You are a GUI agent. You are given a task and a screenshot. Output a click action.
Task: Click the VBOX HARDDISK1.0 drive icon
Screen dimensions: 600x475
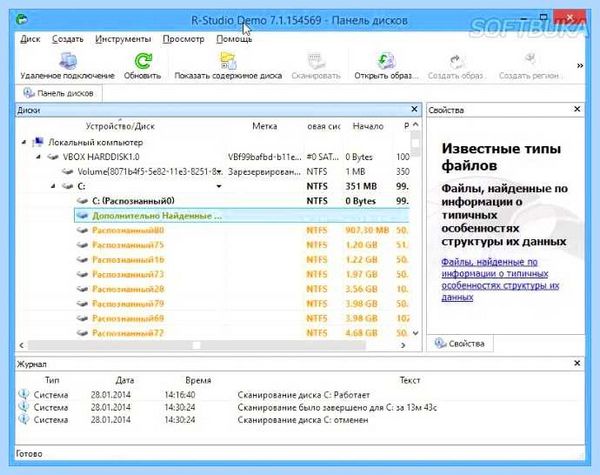(53, 157)
